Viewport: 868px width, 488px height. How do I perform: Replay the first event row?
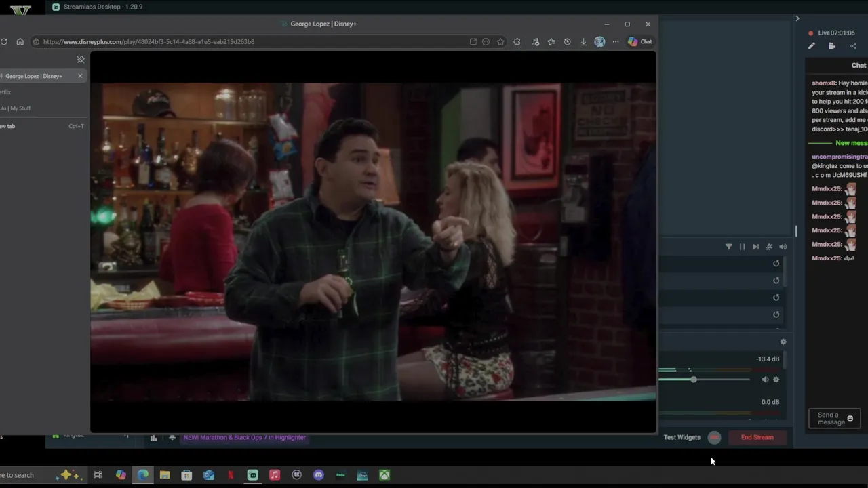pos(776,264)
